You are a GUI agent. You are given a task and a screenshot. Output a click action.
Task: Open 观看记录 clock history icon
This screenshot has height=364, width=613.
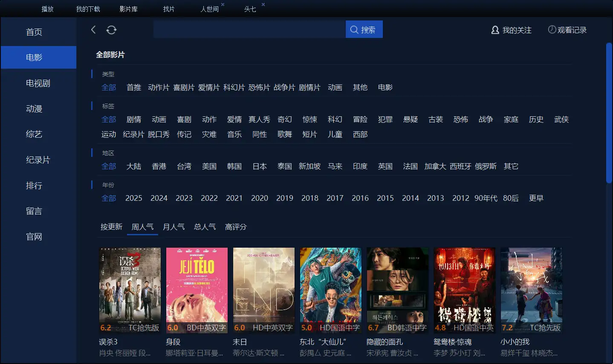pos(552,30)
